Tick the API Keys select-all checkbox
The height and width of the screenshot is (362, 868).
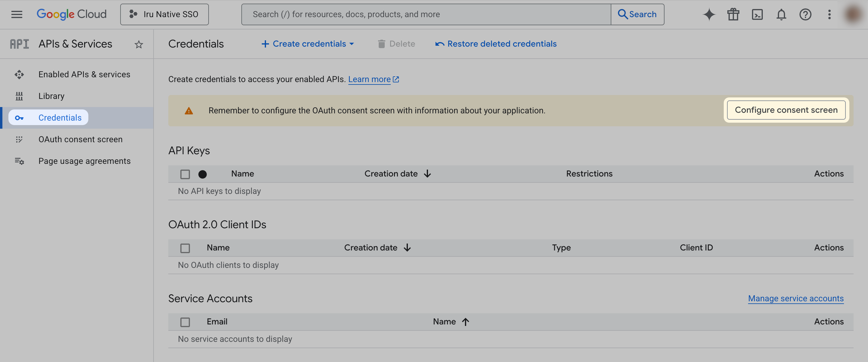[x=185, y=174]
